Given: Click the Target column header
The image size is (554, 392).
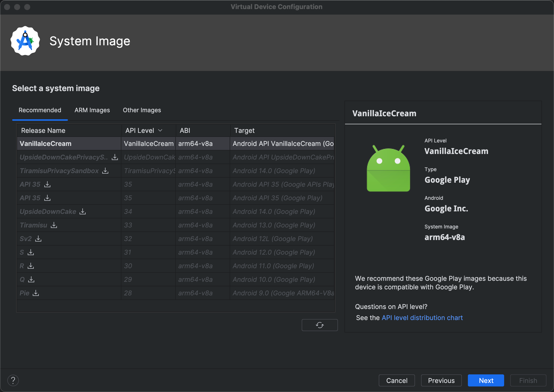Looking at the screenshot, I should [x=282, y=130].
